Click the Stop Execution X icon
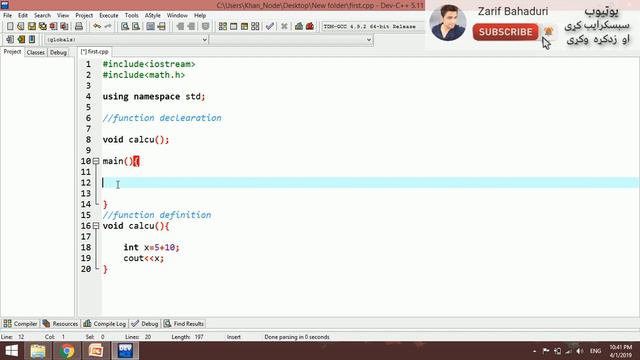 [284, 27]
